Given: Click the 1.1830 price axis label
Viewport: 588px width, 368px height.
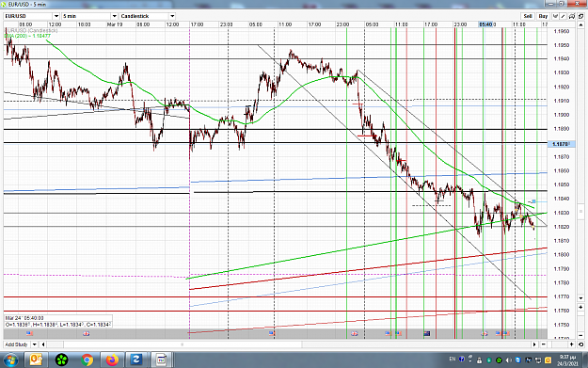Looking at the screenshot, I should pos(562,213).
